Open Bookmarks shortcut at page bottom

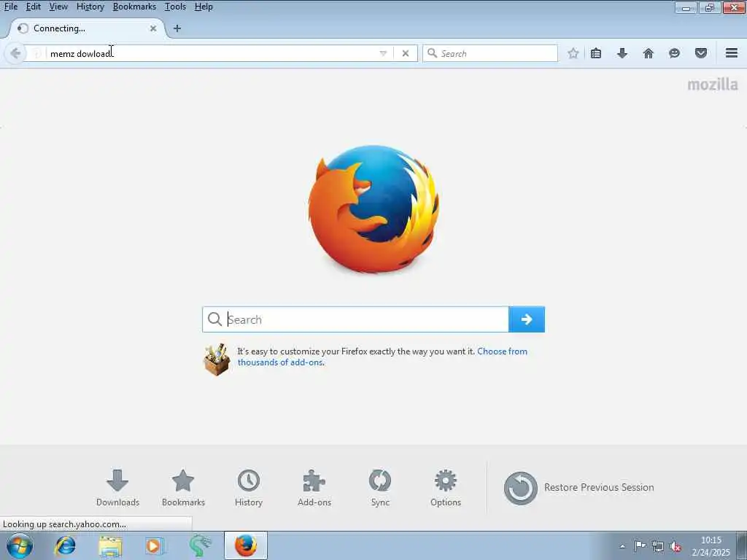coord(183,488)
